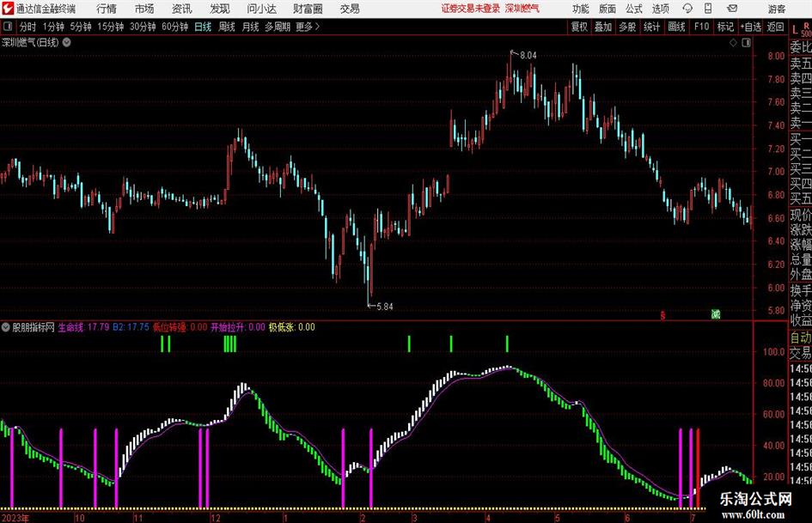Image resolution: width=812 pixels, height=523 pixels.
Task: Open the 版面 menu
Action: [607, 9]
